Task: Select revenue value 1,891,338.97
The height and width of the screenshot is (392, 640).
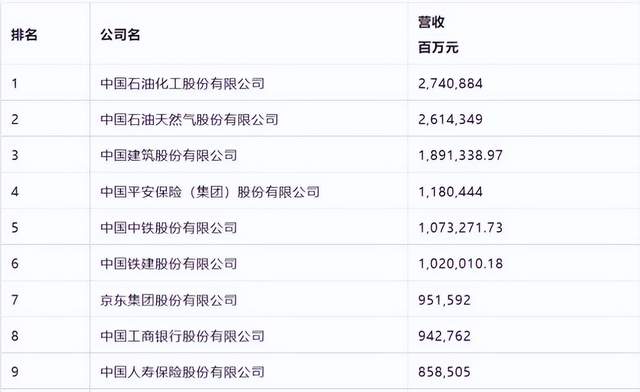Action: 460,156
